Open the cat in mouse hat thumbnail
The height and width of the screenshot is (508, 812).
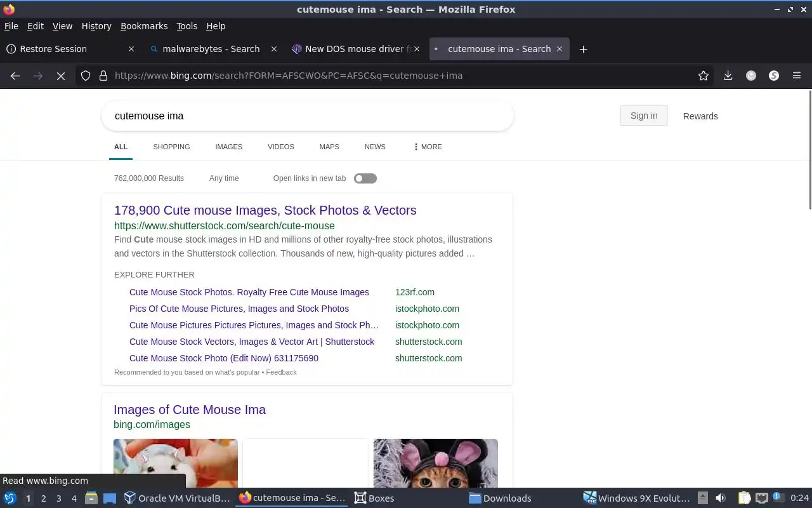tap(436, 463)
